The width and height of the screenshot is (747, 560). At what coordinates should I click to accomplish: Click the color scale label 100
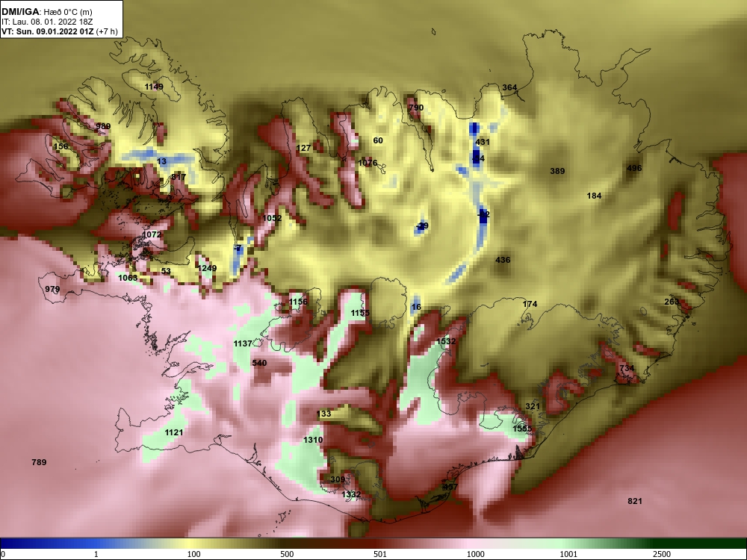194,554
